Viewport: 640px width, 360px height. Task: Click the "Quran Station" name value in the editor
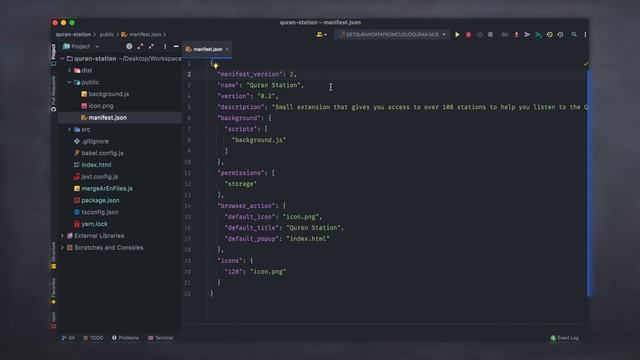click(273, 85)
